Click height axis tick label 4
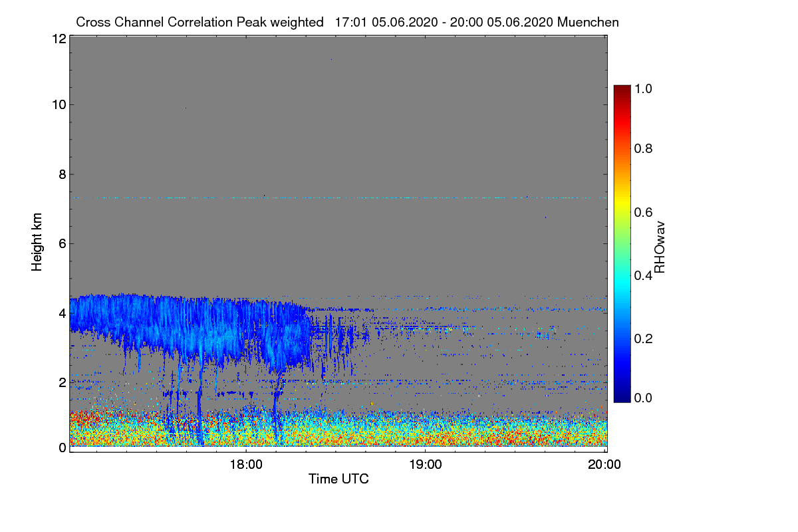The height and width of the screenshot is (532, 798). click(x=62, y=313)
